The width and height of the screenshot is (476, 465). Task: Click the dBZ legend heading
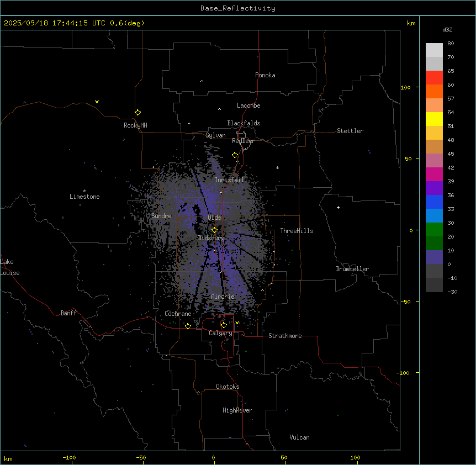[x=448, y=29]
